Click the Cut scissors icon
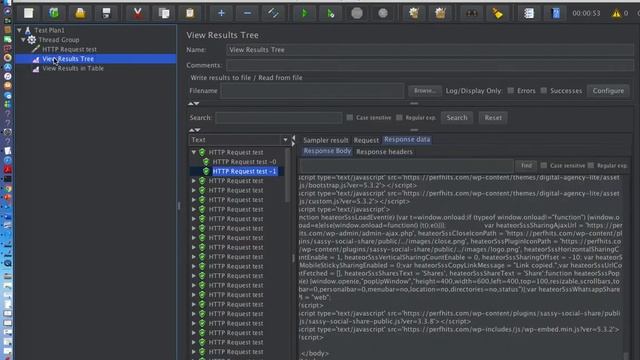The image size is (640, 360). (x=138, y=13)
